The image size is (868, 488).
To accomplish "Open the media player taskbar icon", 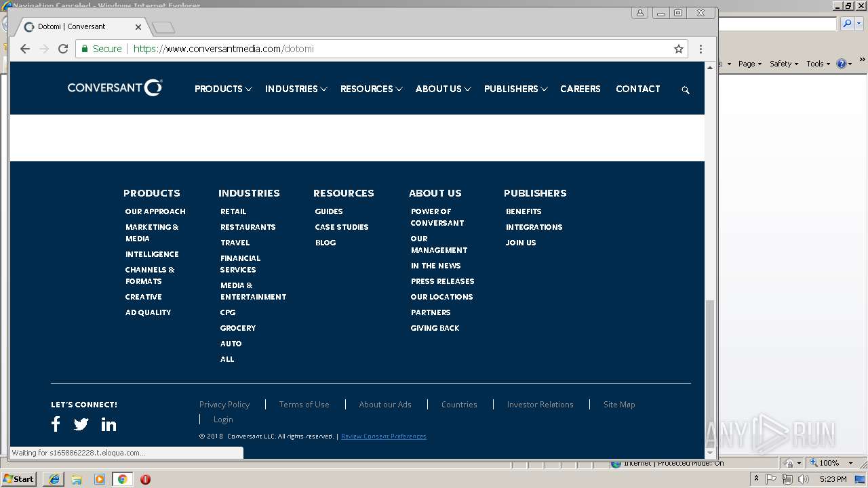I will [100, 479].
